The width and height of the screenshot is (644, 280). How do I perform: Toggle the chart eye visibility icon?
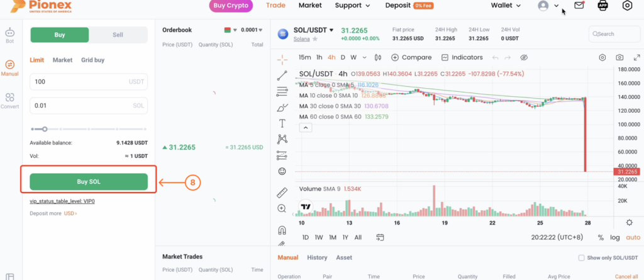coord(524,57)
